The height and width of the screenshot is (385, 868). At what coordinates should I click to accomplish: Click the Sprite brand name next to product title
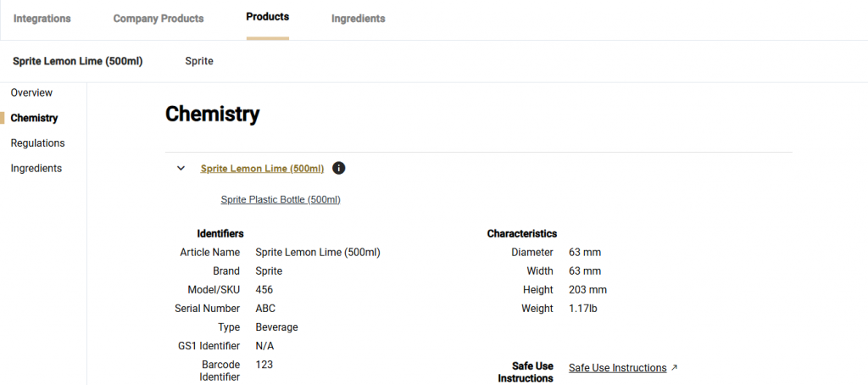click(199, 61)
